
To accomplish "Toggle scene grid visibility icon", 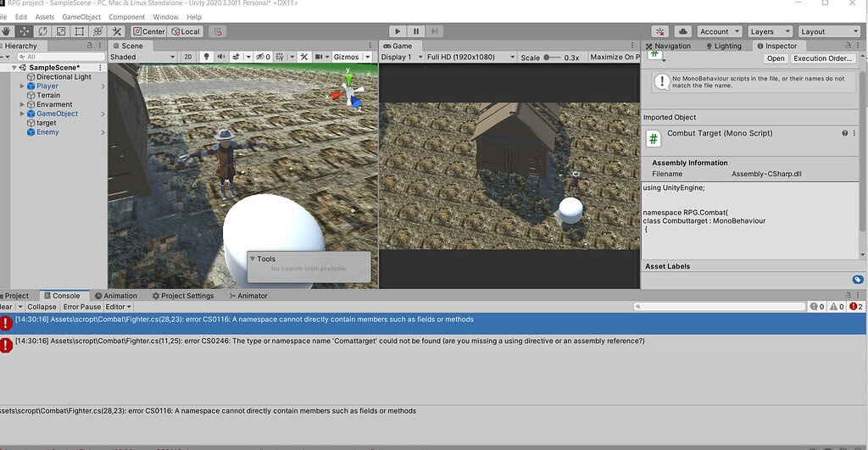I will [x=280, y=57].
